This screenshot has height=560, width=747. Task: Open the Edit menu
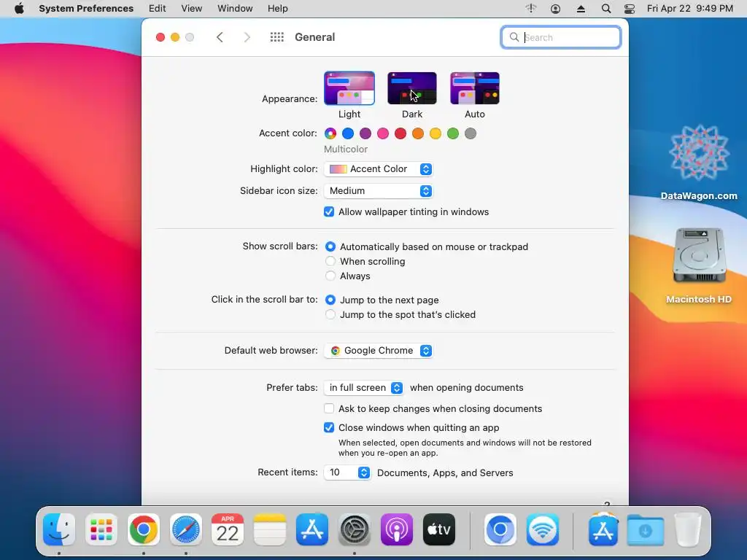point(158,9)
